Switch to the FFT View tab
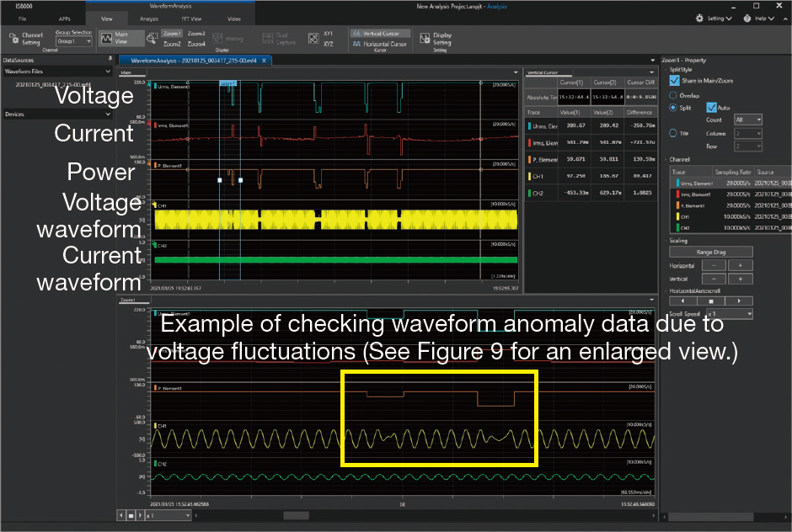This screenshot has width=792, height=532. [190, 18]
